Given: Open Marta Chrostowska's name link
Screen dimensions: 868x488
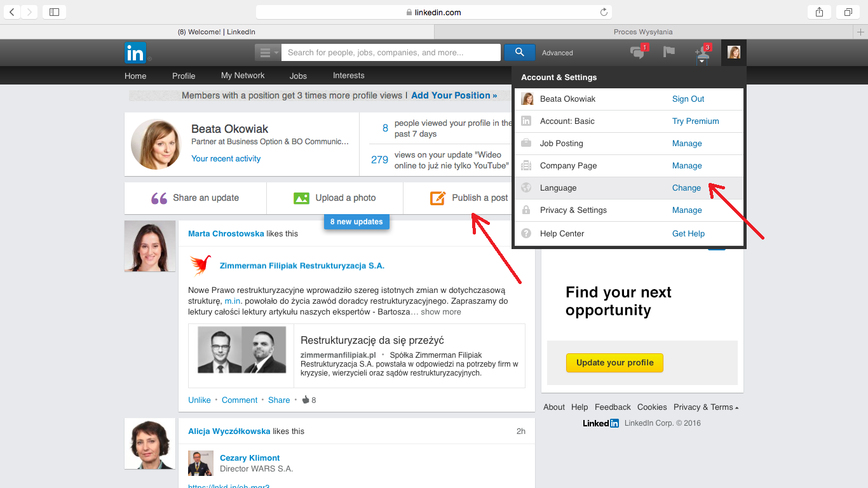Looking at the screenshot, I should tap(226, 234).
